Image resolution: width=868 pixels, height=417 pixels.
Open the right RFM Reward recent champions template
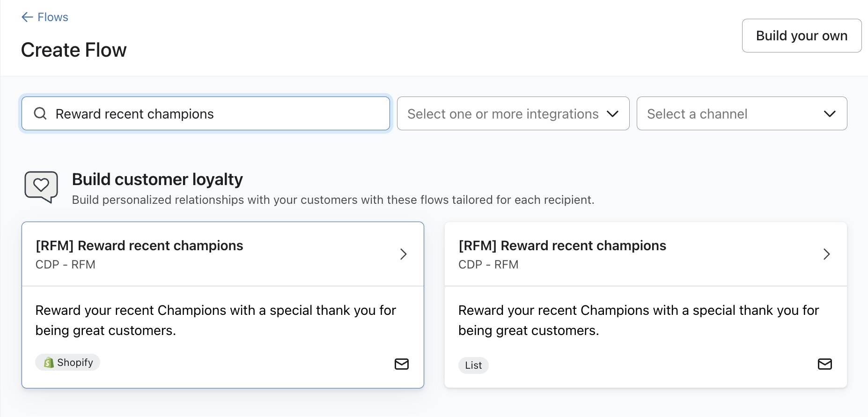(562, 245)
